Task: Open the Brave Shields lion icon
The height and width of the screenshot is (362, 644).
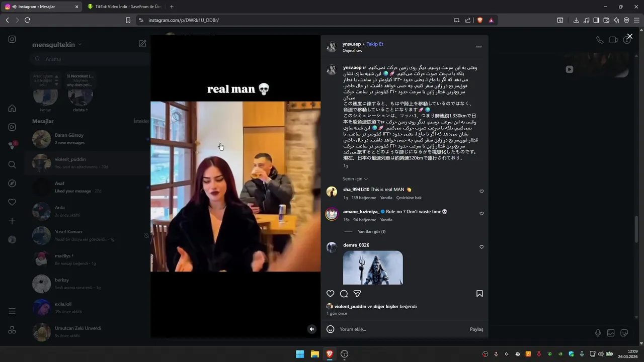Action: coord(480,20)
